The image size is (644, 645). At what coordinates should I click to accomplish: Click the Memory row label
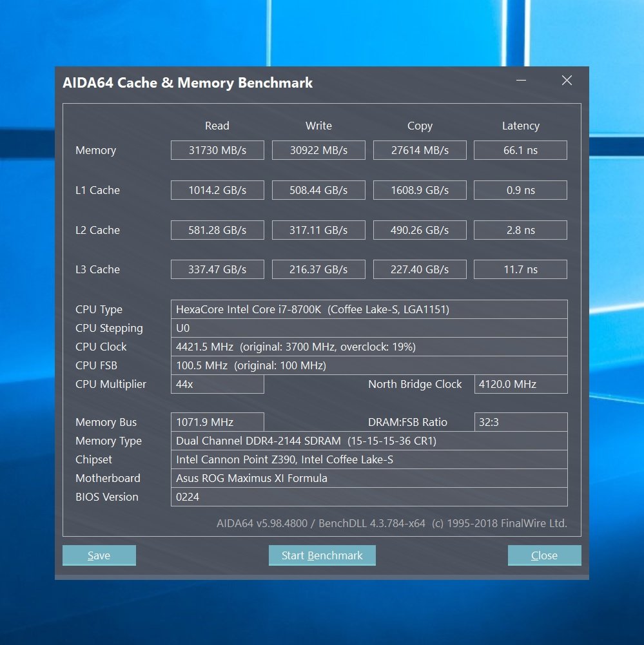(x=95, y=151)
